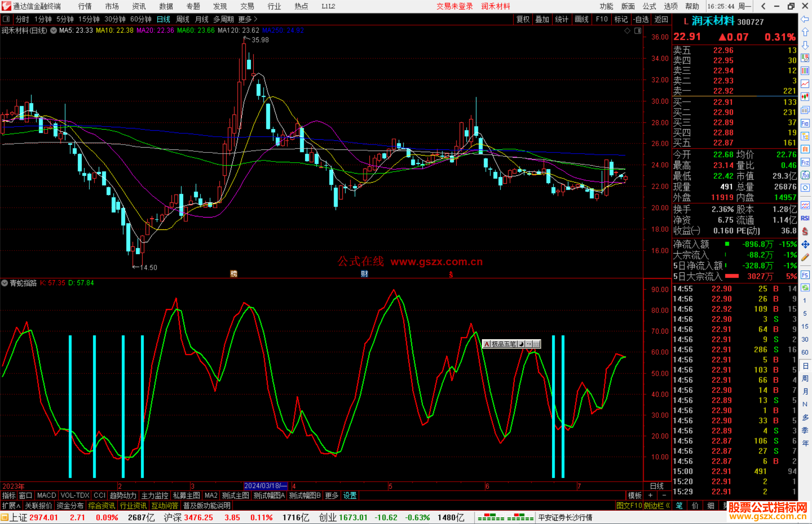Click the 复权 button
Screen dimensions: 812x524
523,19
